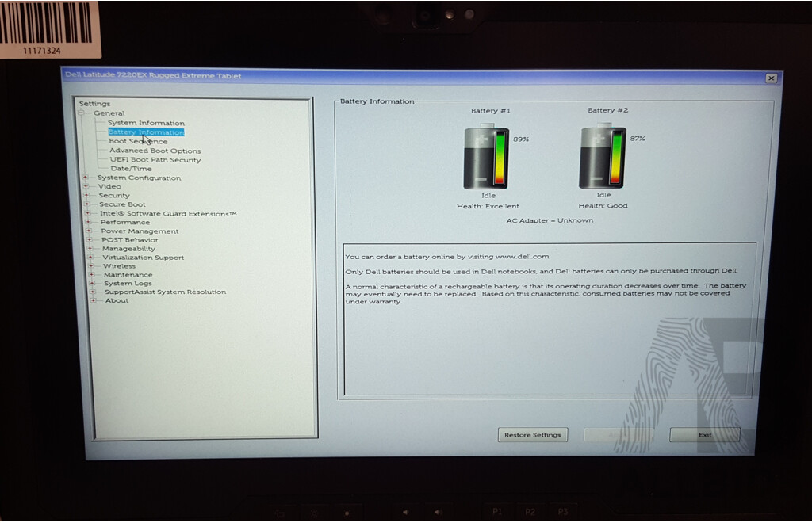Click the Health: Excellent text

(x=488, y=206)
